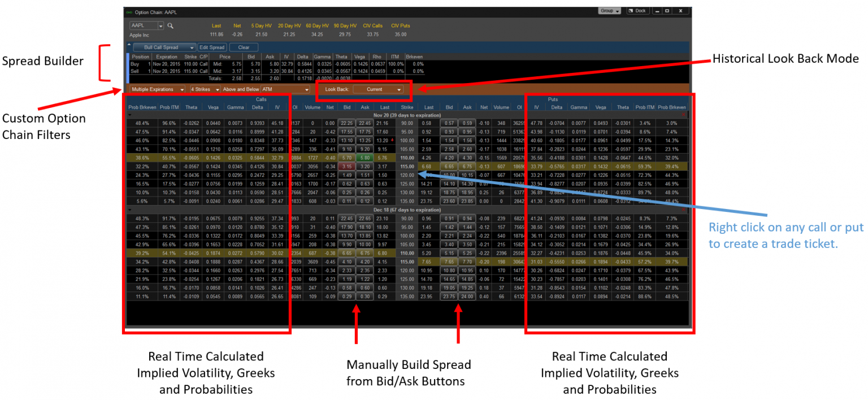Collapse the panel using the triangle above Spread Builder
The image size is (868, 400).
(x=128, y=44)
